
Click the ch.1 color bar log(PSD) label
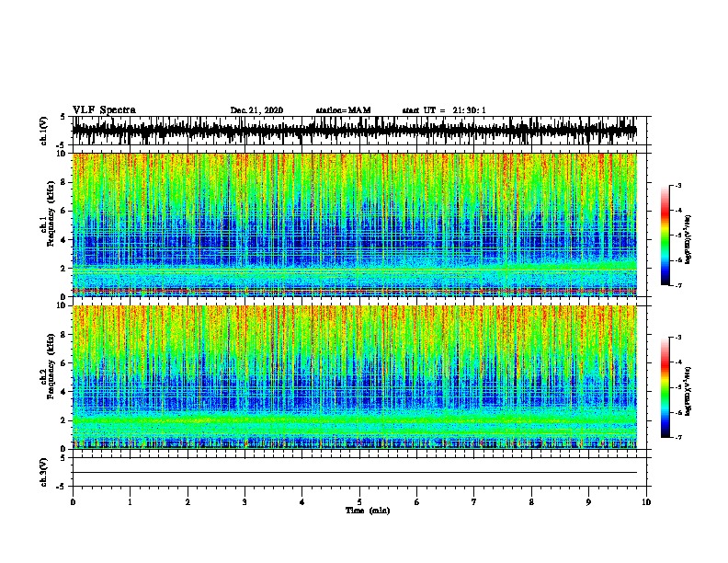tap(688, 239)
